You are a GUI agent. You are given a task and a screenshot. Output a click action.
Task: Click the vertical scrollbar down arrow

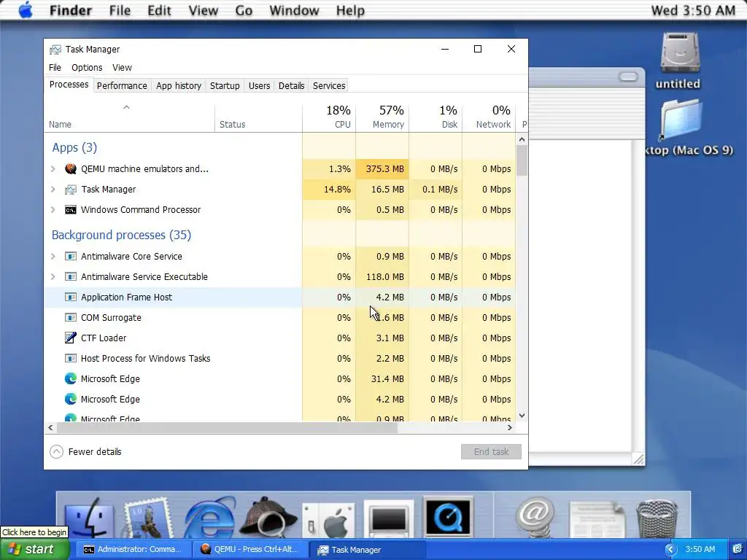[522, 415]
